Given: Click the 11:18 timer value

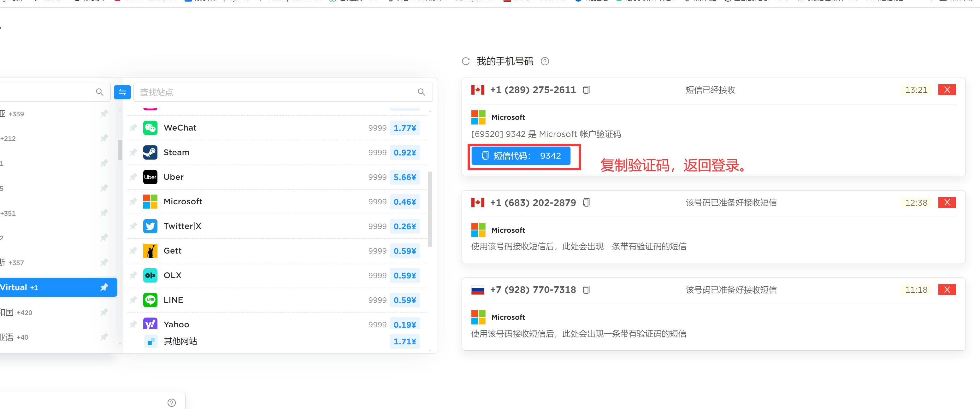Looking at the screenshot, I should 916,290.
